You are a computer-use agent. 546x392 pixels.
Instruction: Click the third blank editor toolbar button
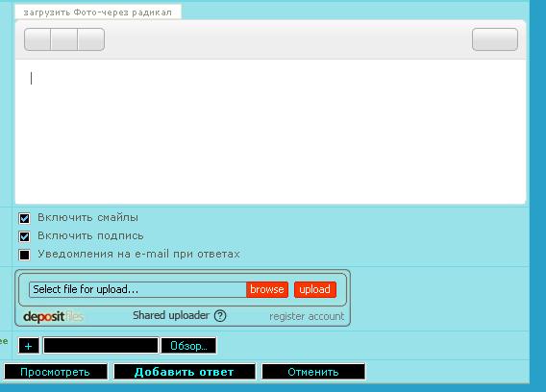91,39
